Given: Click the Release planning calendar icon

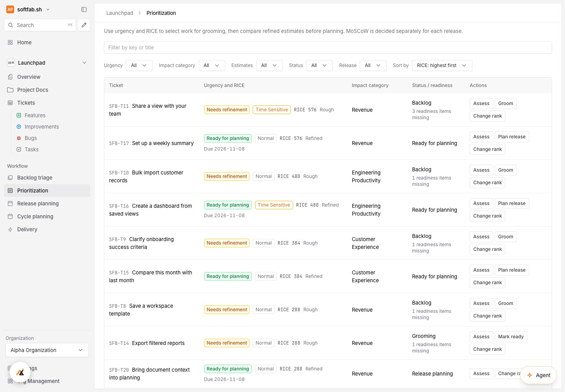Looking at the screenshot, I should [x=10, y=203].
